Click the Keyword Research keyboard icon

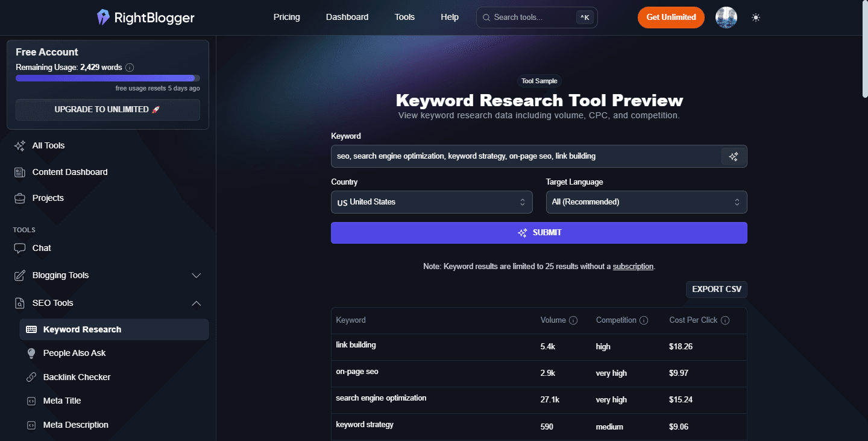(x=31, y=329)
